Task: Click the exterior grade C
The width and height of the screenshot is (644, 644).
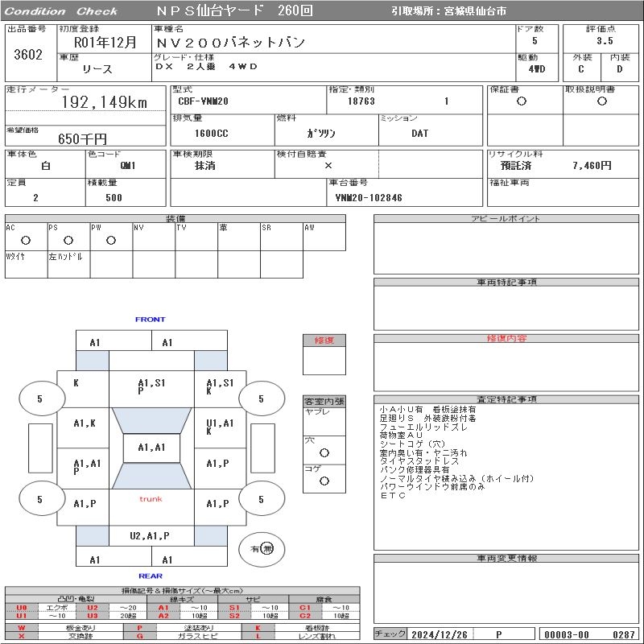Action: [x=580, y=69]
